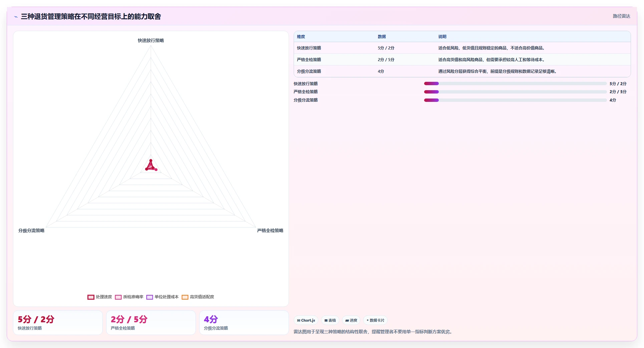
Task: Click the title 三种退货管理策略在不同经营目标上的能力取舍
Action: [x=91, y=16]
